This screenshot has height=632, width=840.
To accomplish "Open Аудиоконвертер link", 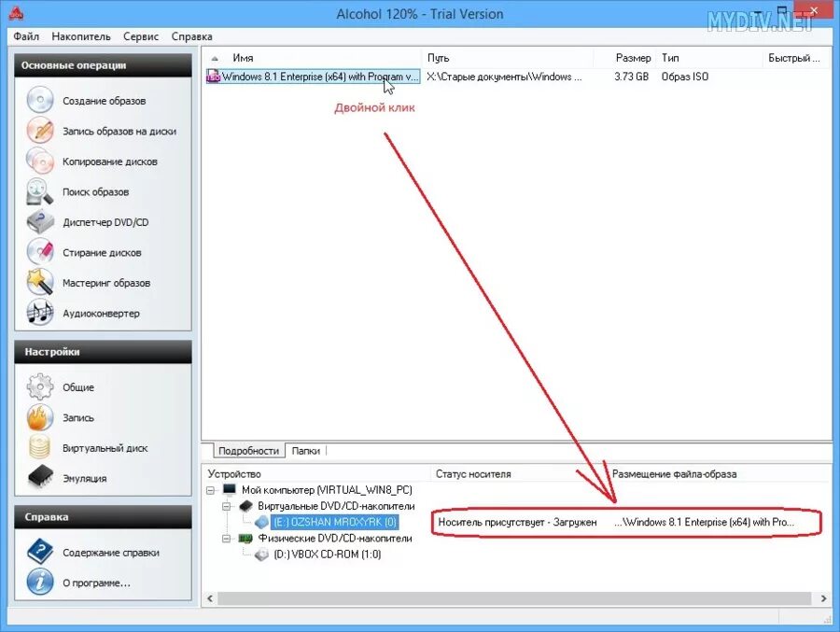I will (101, 313).
